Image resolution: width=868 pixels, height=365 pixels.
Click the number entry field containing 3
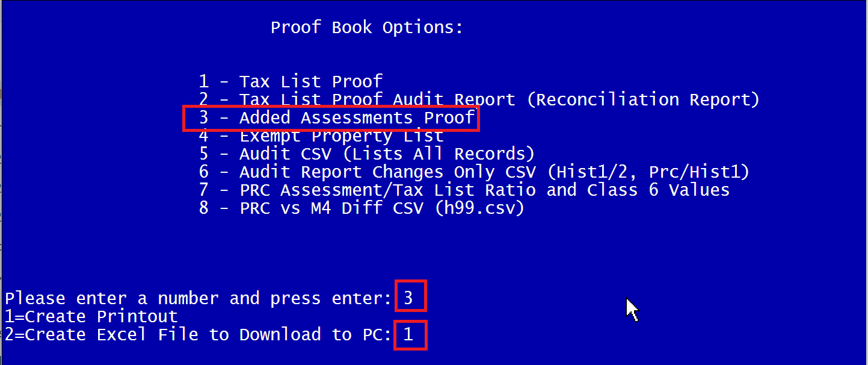click(411, 296)
